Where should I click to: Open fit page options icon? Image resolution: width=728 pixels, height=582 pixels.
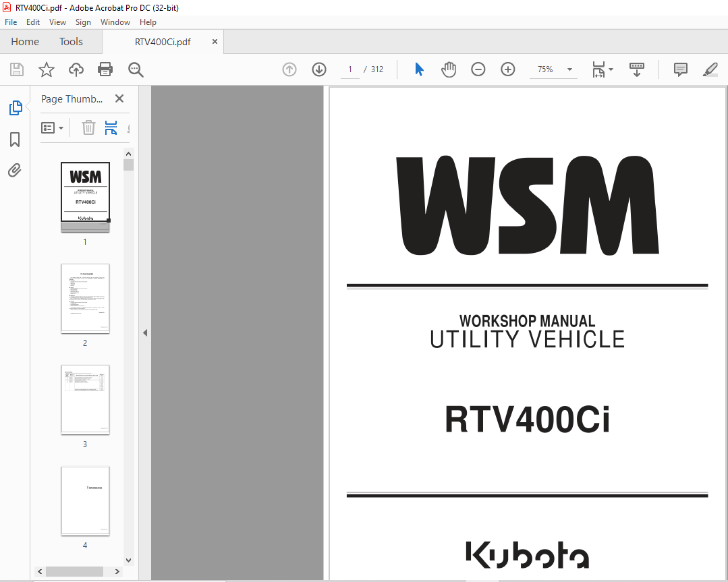tap(598, 69)
